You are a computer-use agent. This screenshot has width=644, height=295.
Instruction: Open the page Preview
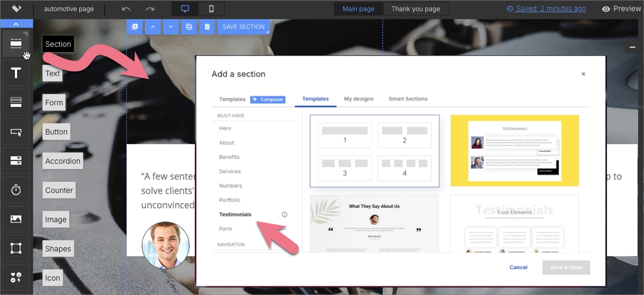621,9
